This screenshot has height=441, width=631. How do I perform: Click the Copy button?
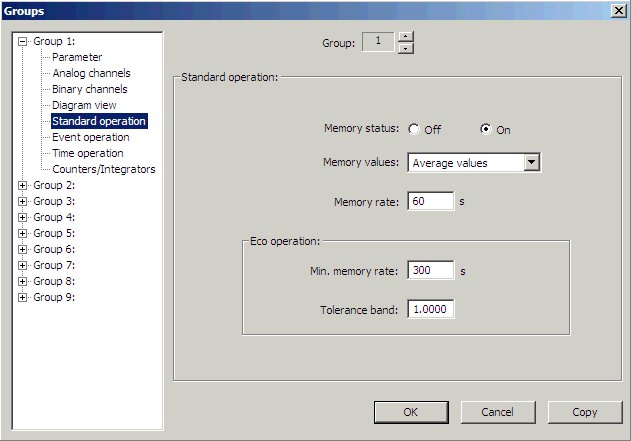click(584, 412)
